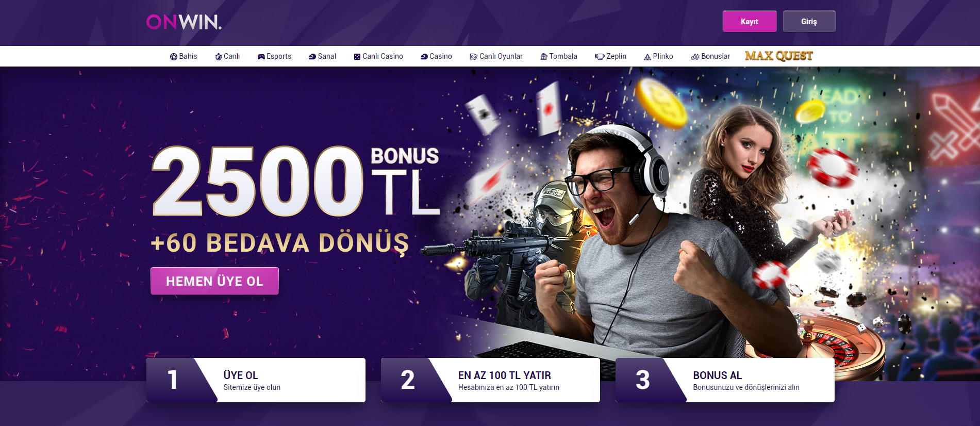This screenshot has height=426, width=980.
Task: Click the Esports gamepad icon
Action: (x=261, y=57)
